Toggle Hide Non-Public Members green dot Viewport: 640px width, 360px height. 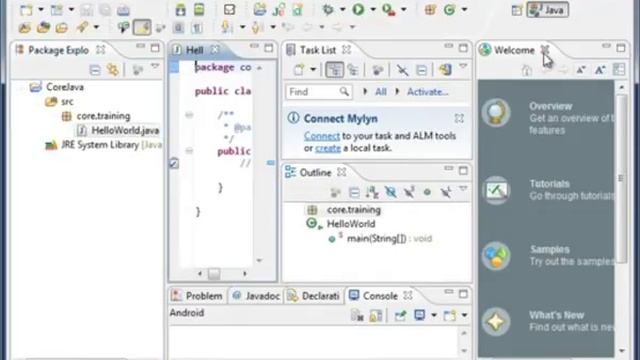427,192
